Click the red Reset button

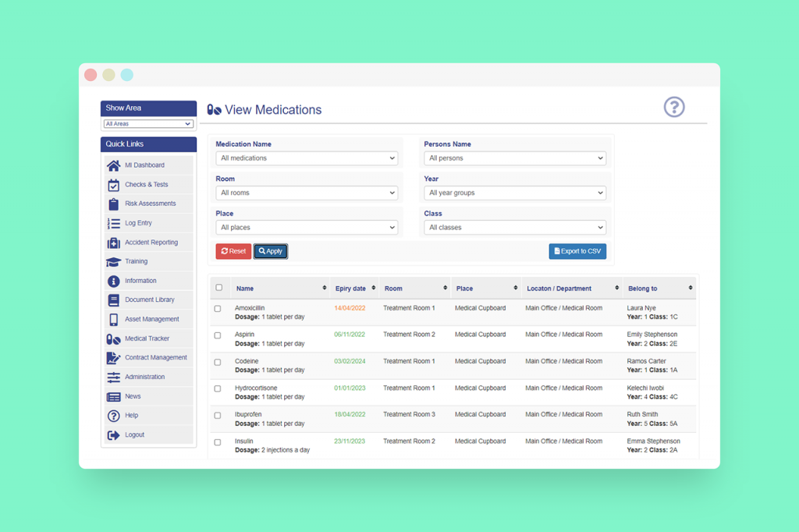coord(233,251)
